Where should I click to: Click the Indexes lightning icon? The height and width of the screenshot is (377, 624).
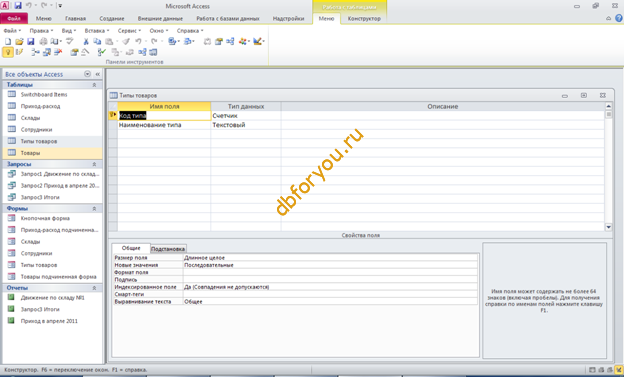(19, 52)
